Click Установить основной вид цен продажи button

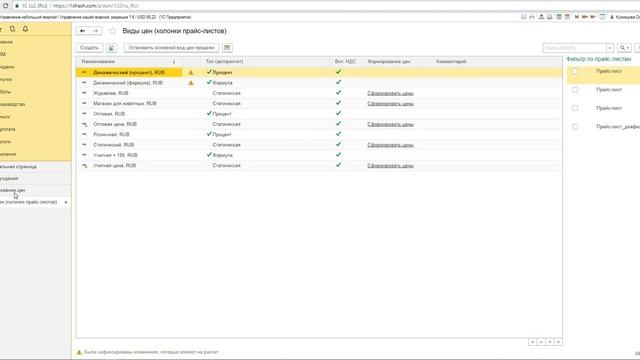171,48
